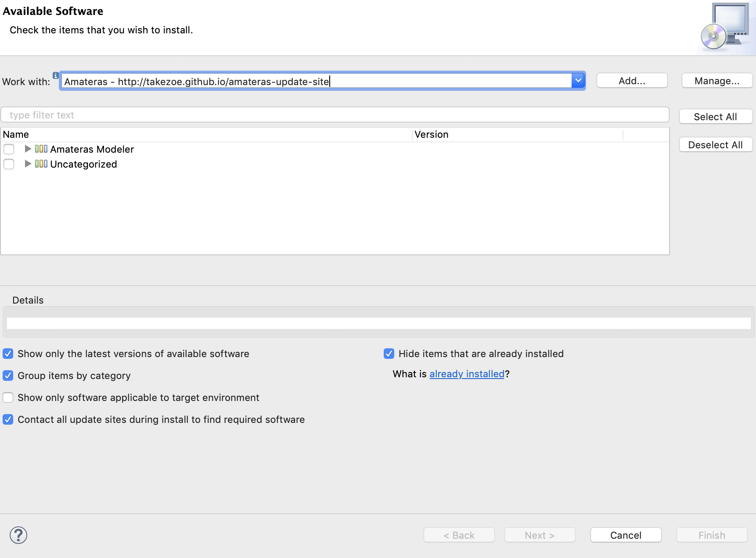Open the help question mark icon
756x558 pixels.
(18, 535)
